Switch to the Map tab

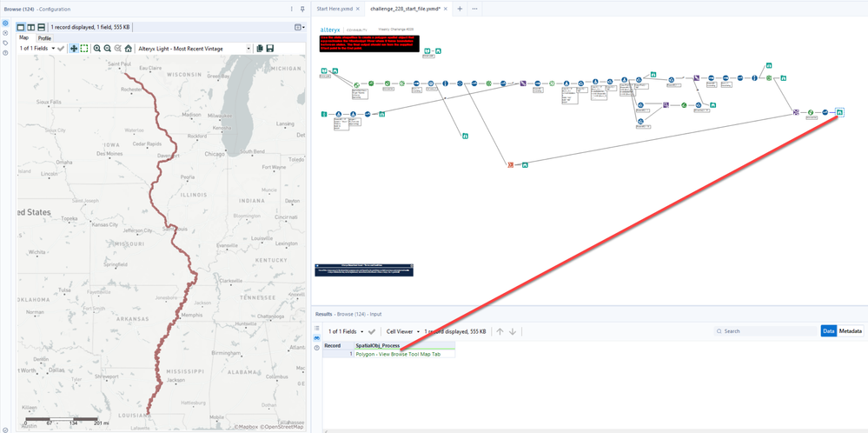coord(24,37)
